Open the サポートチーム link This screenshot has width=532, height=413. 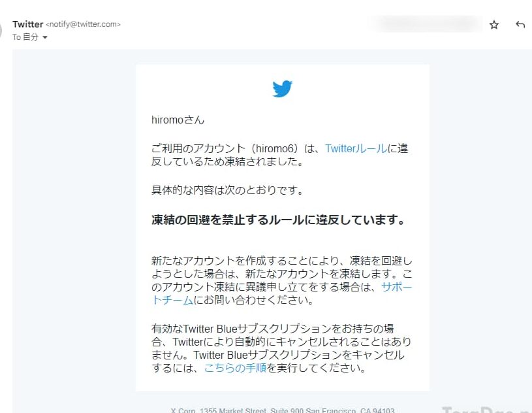click(x=396, y=288)
